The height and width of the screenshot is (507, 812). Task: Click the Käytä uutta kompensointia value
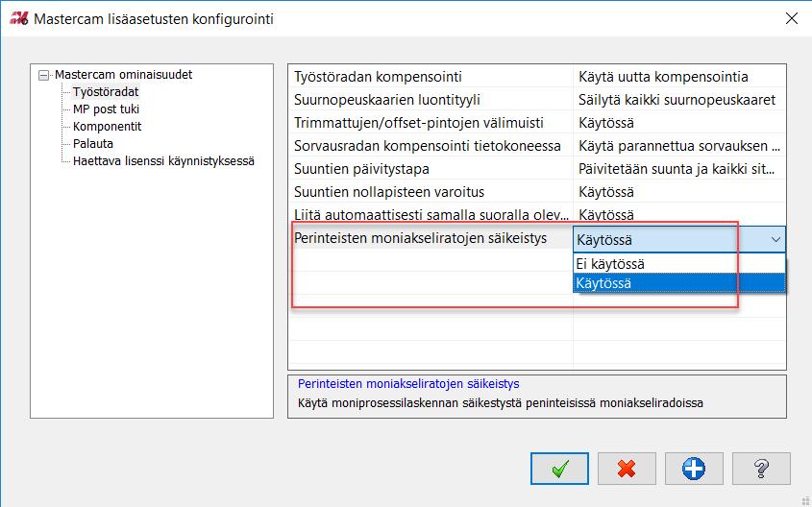click(x=679, y=77)
